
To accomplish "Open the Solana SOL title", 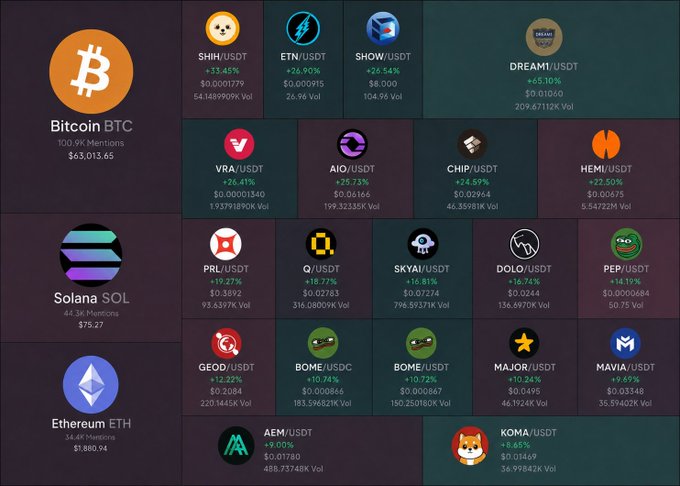I will point(91,298).
